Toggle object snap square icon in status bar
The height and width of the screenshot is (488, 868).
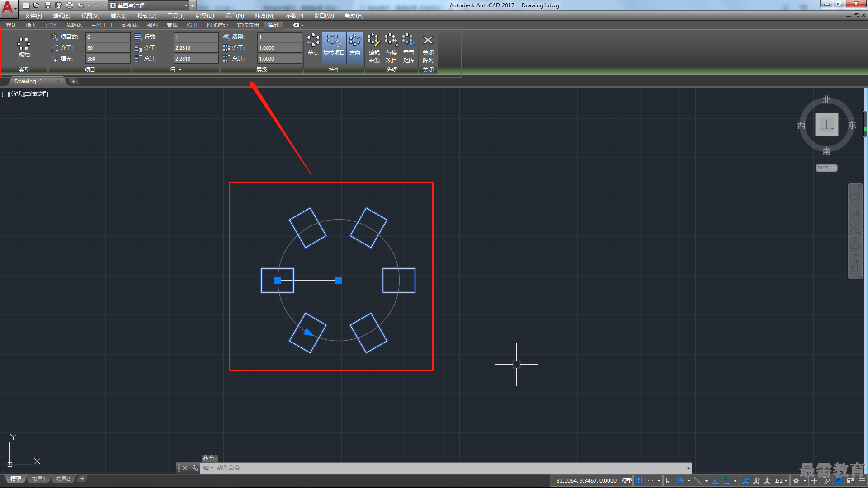[726, 481]
